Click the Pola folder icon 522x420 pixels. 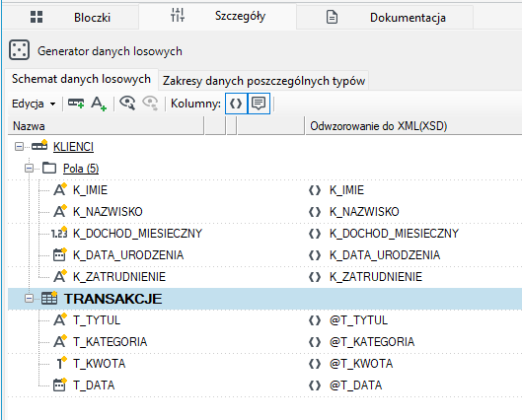[x=49, y=168]
